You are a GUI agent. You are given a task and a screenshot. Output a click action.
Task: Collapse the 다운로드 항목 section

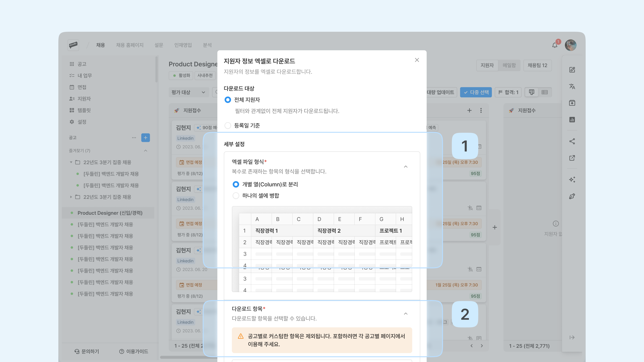click(406, 314)
